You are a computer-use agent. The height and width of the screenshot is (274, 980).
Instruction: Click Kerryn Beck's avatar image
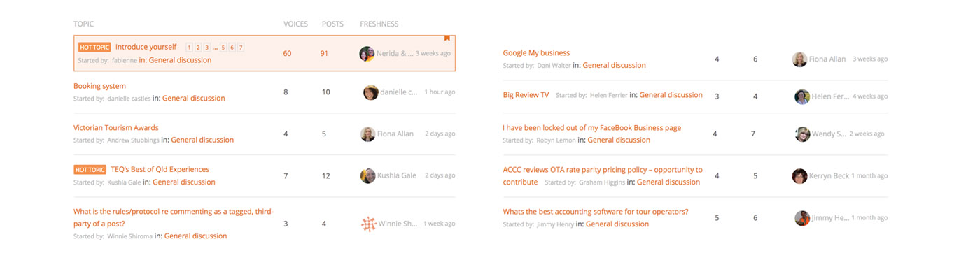799,176
